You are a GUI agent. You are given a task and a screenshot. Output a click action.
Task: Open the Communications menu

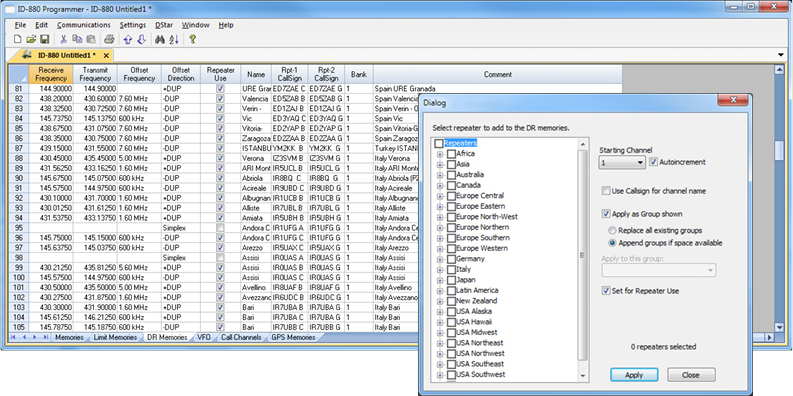tap(83, 25)
